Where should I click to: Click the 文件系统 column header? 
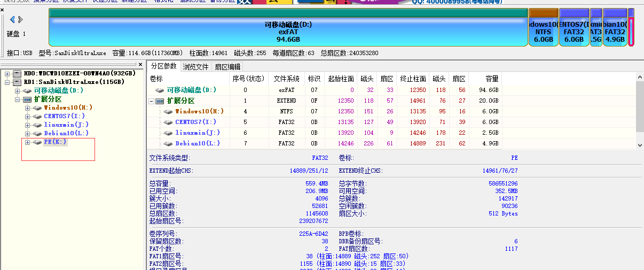coord(287,79)
